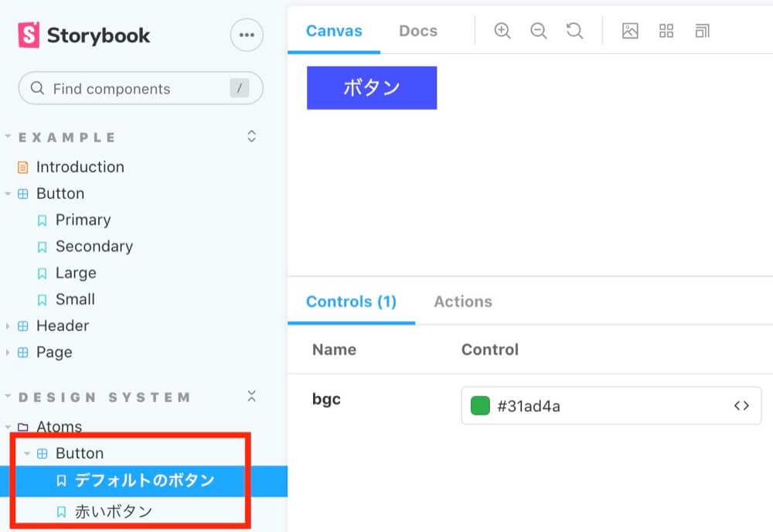The height and width of the screenshot is (532, 773).
Task: Open the Storybook shortcuts menu
Action: pyautogui.click(x=246, y=35)
